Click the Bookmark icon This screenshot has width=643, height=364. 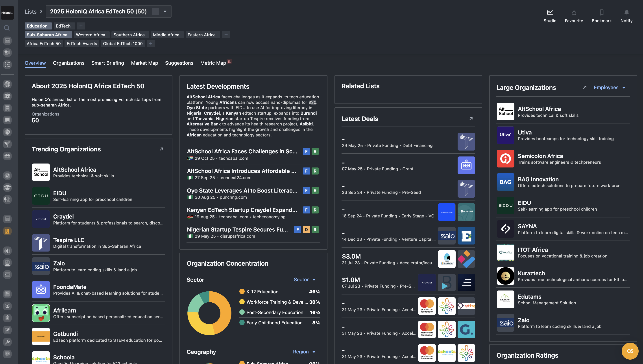point(601,13)
